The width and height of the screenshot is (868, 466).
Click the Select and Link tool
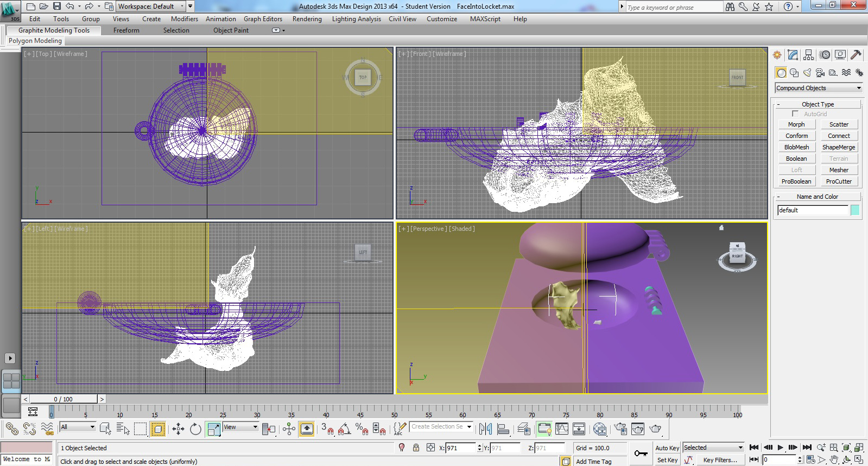click(12, 429)
